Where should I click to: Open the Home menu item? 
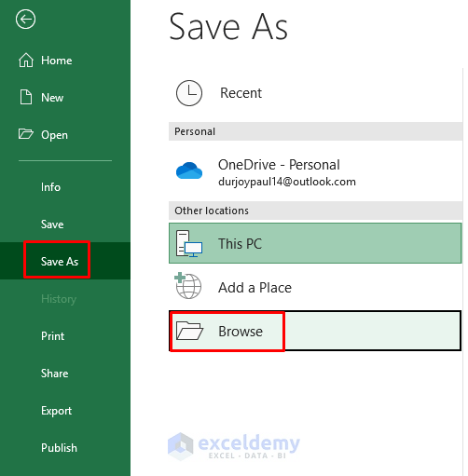pyautogui.click(x=65, y=61)
